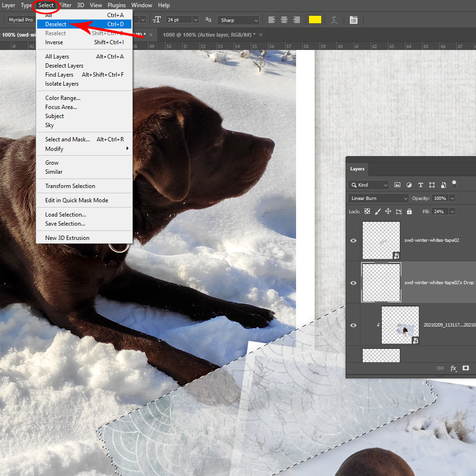Click link layers icon in Layers panel

(x=440, y=368)
